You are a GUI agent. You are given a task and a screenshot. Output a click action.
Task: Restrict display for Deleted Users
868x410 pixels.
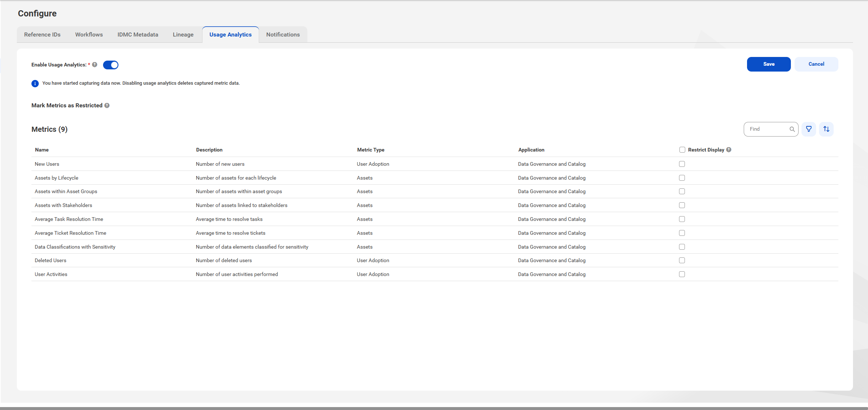(682, 260)
